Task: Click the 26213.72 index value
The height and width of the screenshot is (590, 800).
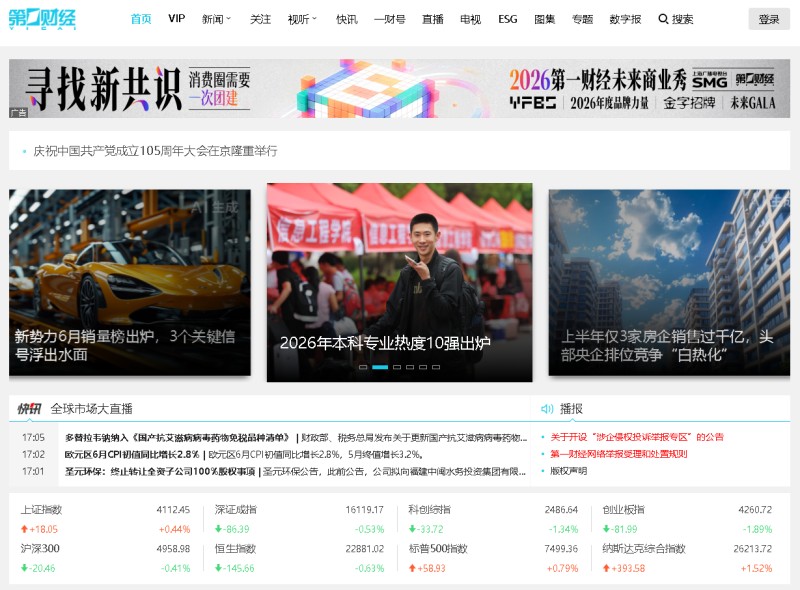Action: click(753, 549)
